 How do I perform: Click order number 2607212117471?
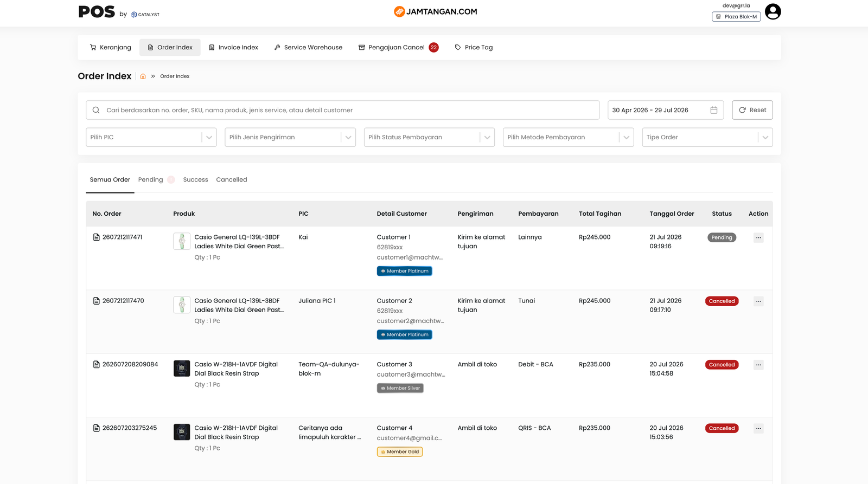[x=123, y=237]
